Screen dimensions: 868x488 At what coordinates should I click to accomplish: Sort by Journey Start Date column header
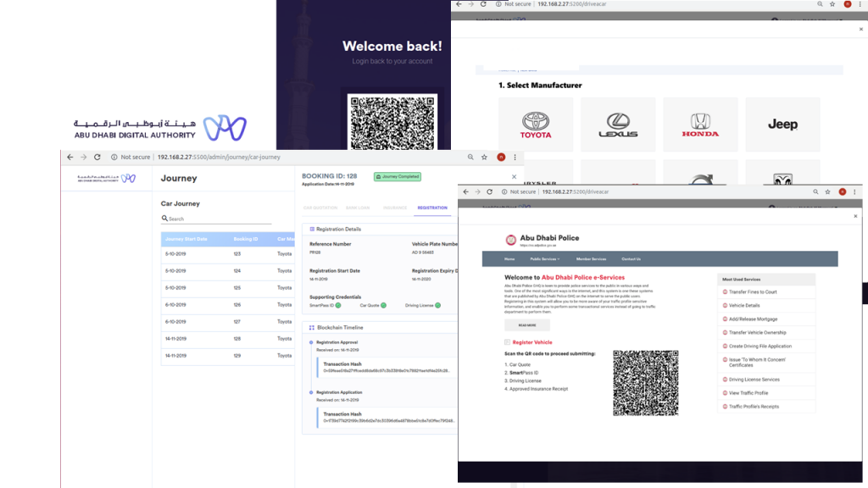tap(186, 239)
